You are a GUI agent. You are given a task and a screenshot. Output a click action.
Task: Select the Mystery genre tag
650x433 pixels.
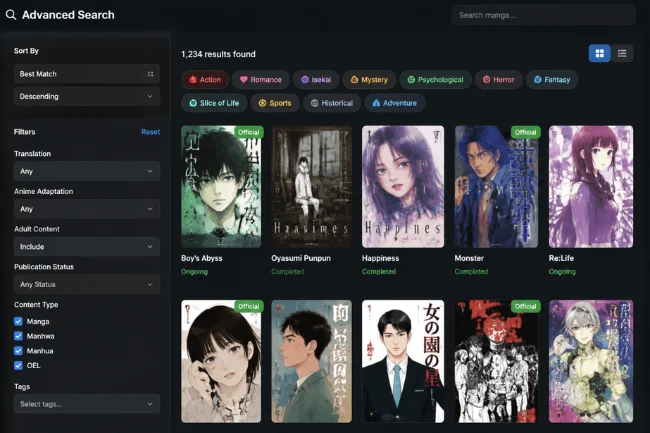pos(369,80)
